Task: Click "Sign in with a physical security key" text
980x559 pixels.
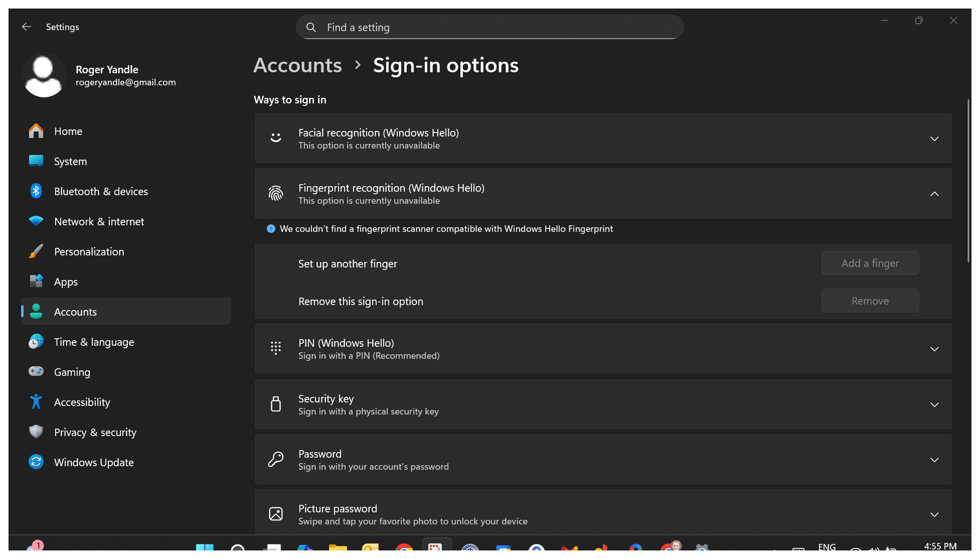Action: point(369,411)
